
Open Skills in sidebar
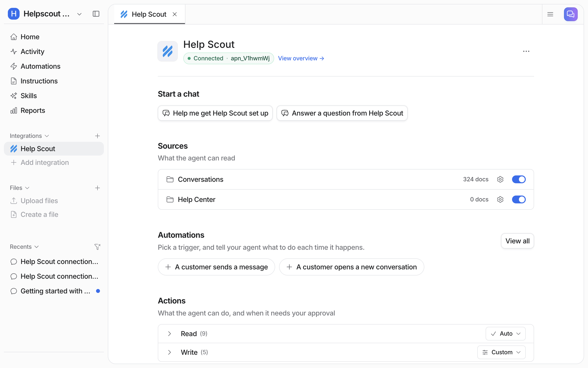coord(54,96)
